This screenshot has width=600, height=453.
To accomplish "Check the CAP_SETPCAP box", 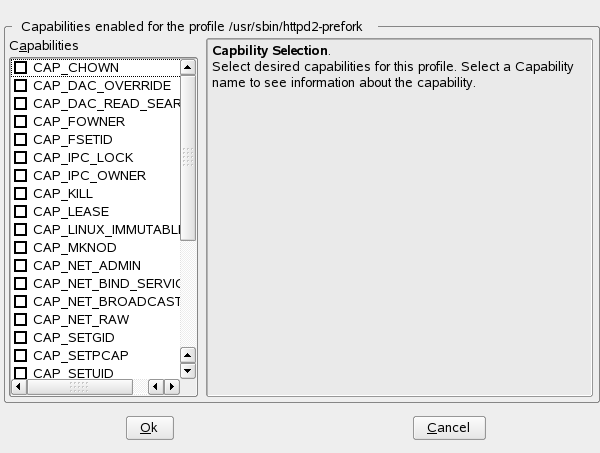I will click(20, 355).
